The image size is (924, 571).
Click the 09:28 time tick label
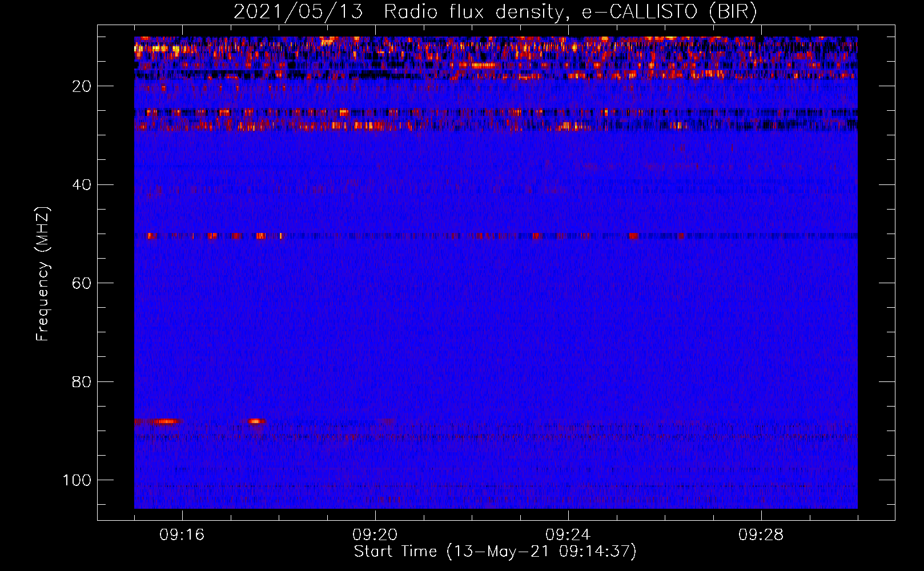(761, 535)
